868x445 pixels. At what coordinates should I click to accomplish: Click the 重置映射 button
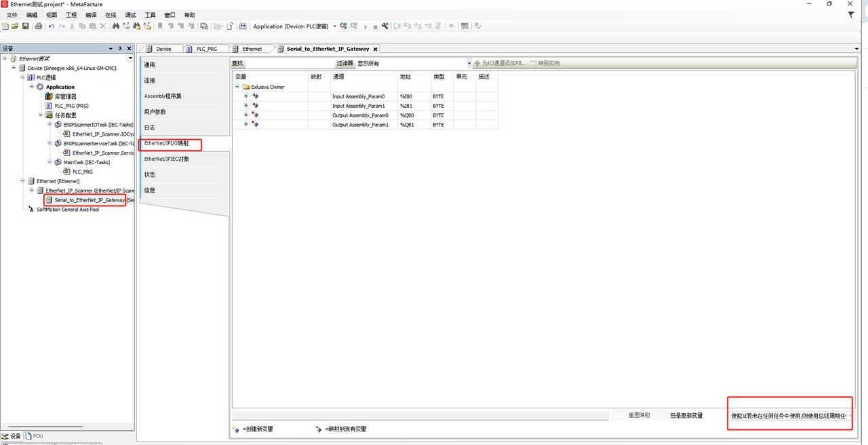(x=639, y=415)
